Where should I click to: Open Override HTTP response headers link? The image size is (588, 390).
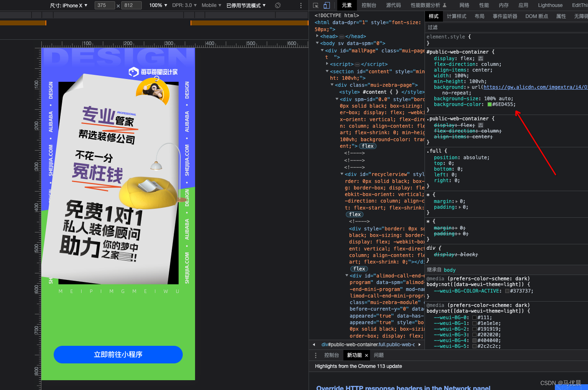[x=403, y=387]
